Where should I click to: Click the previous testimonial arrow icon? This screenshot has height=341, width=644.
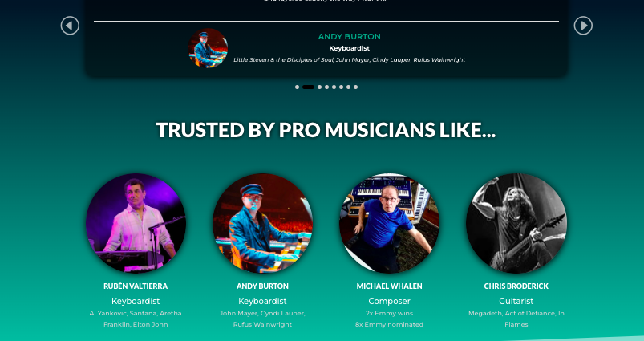(x=70, y=26)
